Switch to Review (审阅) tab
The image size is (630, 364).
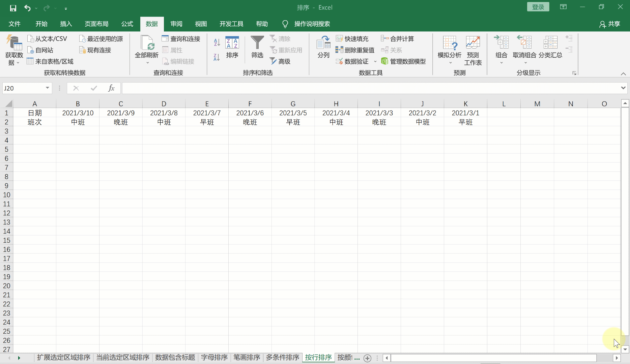pos(176,24)
